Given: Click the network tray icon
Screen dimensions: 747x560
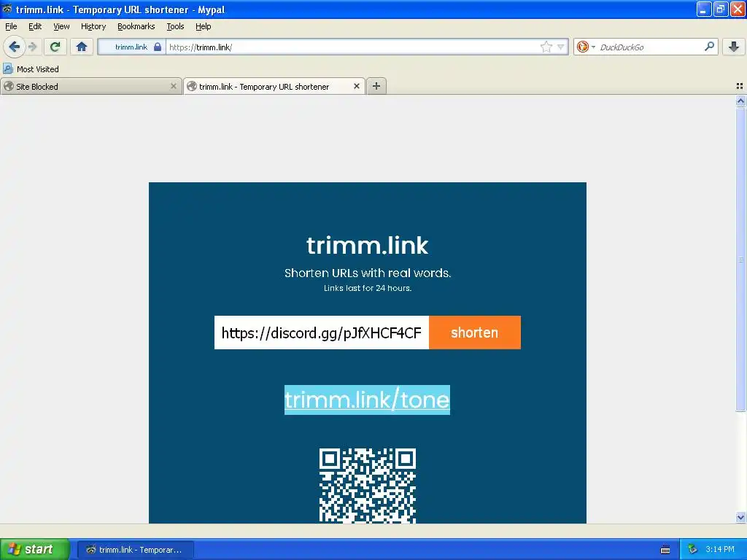Looking at the screenshot, I should [692, 549].
